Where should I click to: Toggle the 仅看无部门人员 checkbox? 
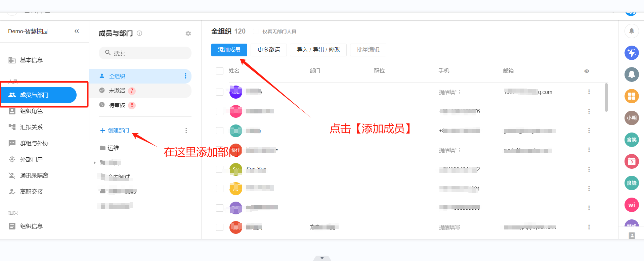[256, 32]
